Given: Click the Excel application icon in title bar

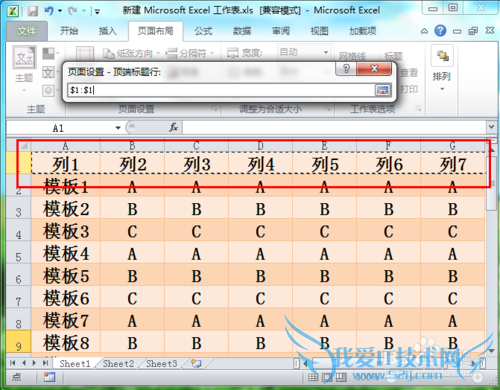Looking at the screenshot, I should tap(13, 11).
